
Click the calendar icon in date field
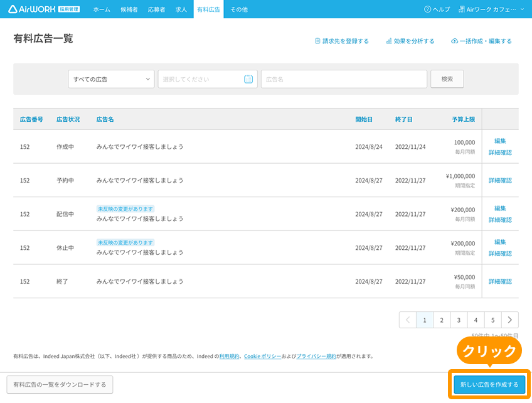(x=248, y=79)
